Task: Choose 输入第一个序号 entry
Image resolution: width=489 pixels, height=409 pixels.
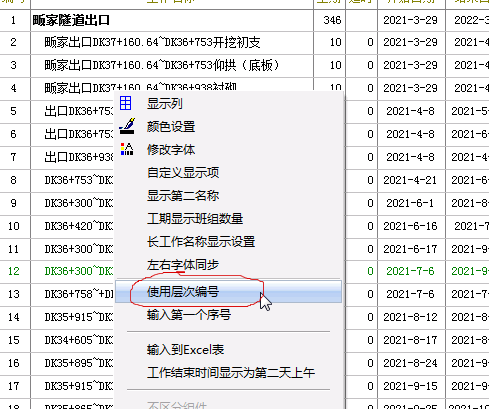Action: tap(229, 314)
